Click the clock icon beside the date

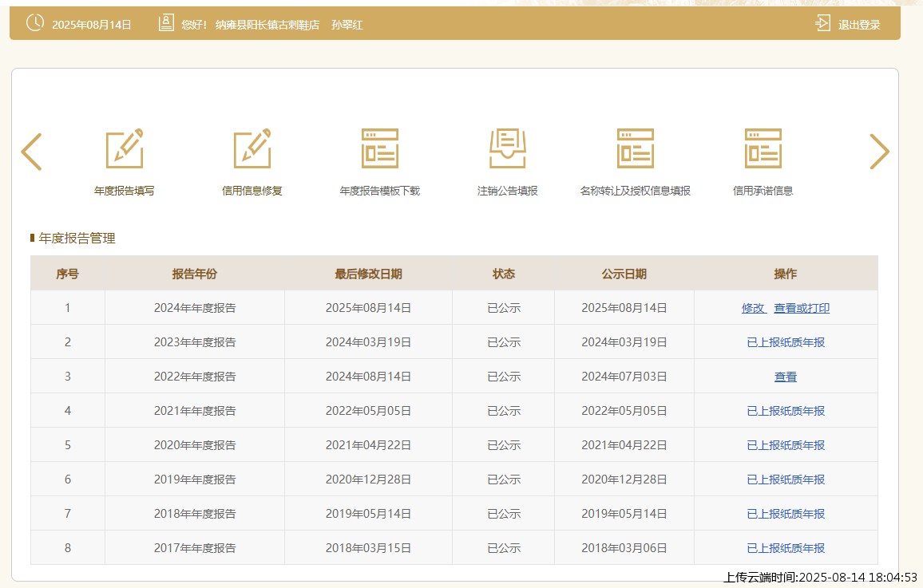34,23
